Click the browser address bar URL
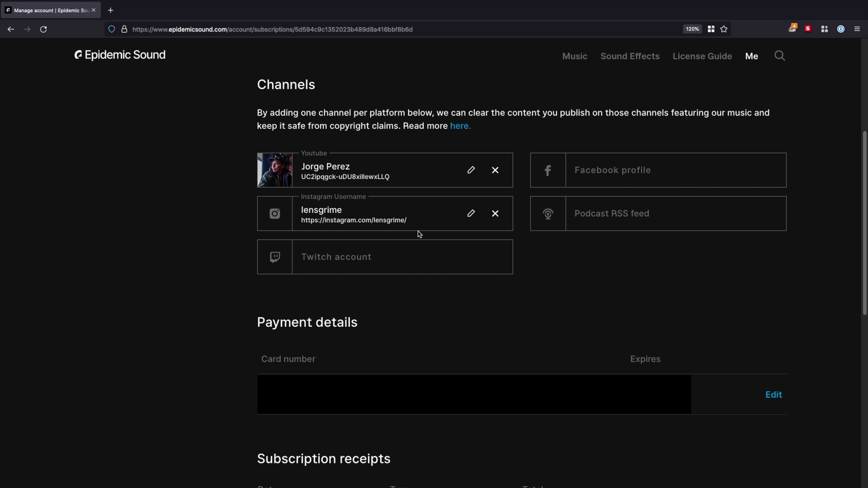Image resolution: width=868 pixels, height=488 pixels. (273, 29)
